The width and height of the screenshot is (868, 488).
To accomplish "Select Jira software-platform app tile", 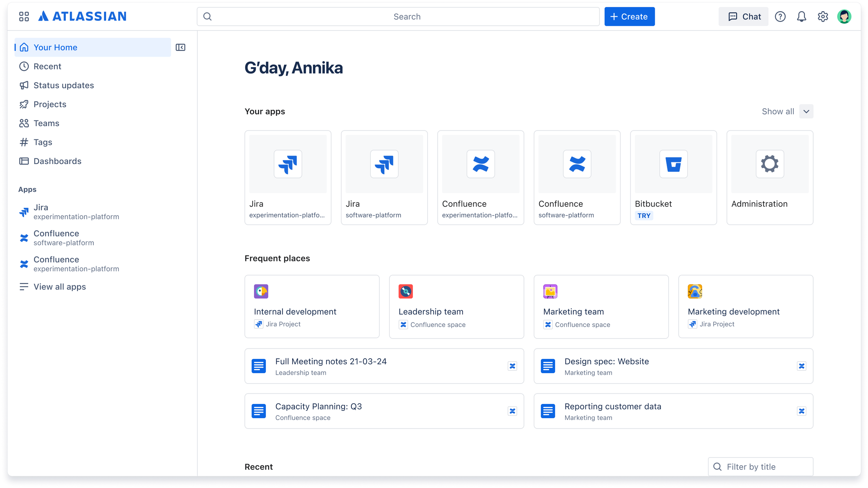I will [384, 173].
